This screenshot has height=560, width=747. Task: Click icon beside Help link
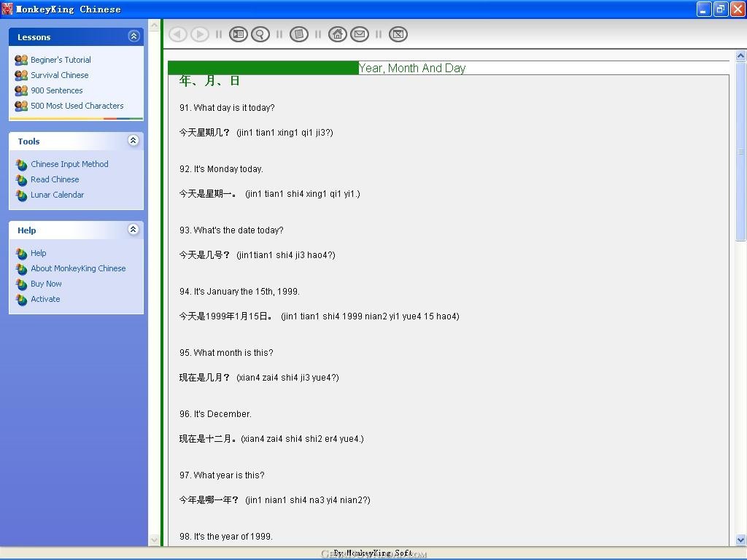click(21, 254)
